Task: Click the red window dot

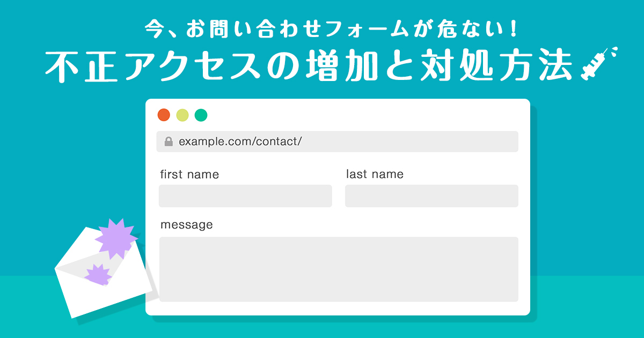Action: (x=164, y=115)
